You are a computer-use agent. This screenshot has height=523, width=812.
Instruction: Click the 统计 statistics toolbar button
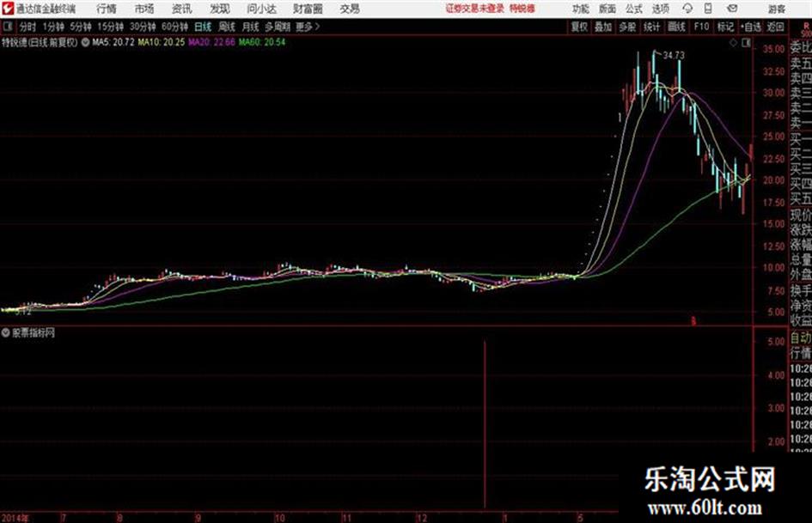tap(651, 27)
